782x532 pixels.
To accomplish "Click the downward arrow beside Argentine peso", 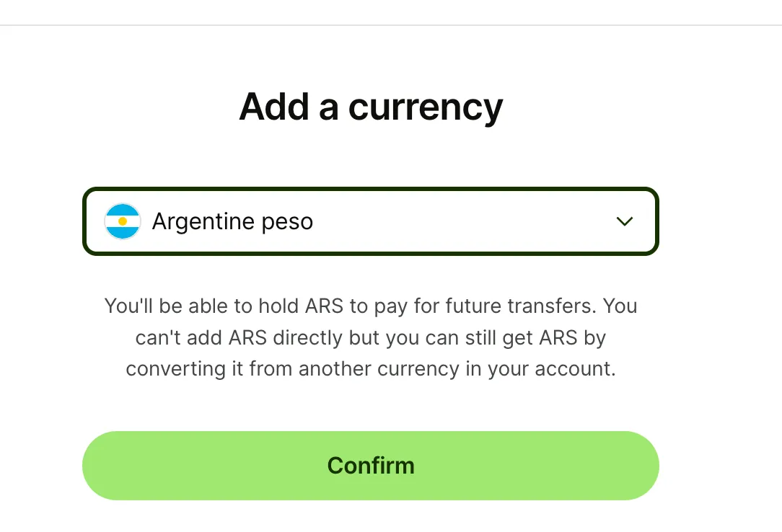I will pyautogui.click(x=625, y=221).
